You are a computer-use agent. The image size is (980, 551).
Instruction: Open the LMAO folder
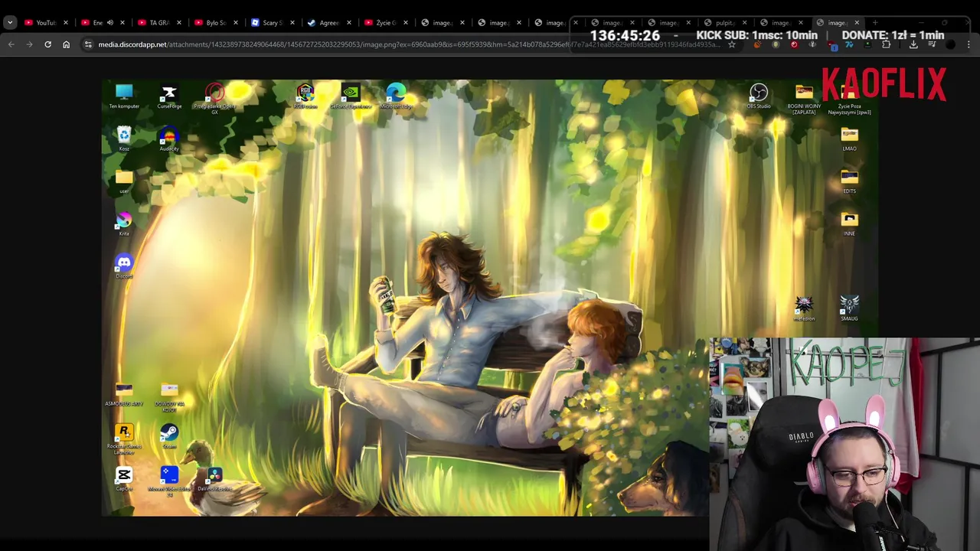click(849, 139)
